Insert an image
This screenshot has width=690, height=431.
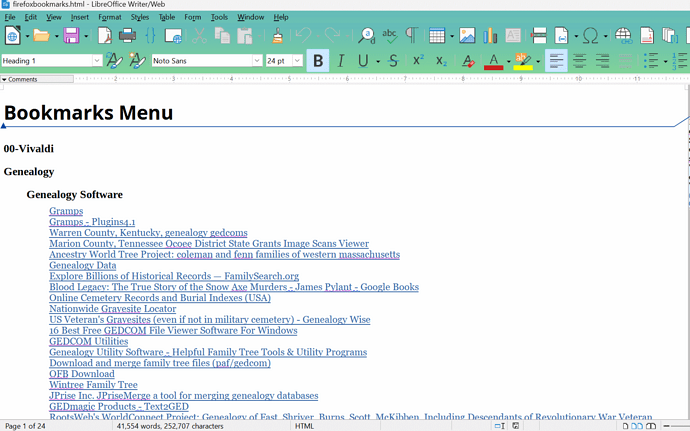pyautogui.click(x=467, y=36)
